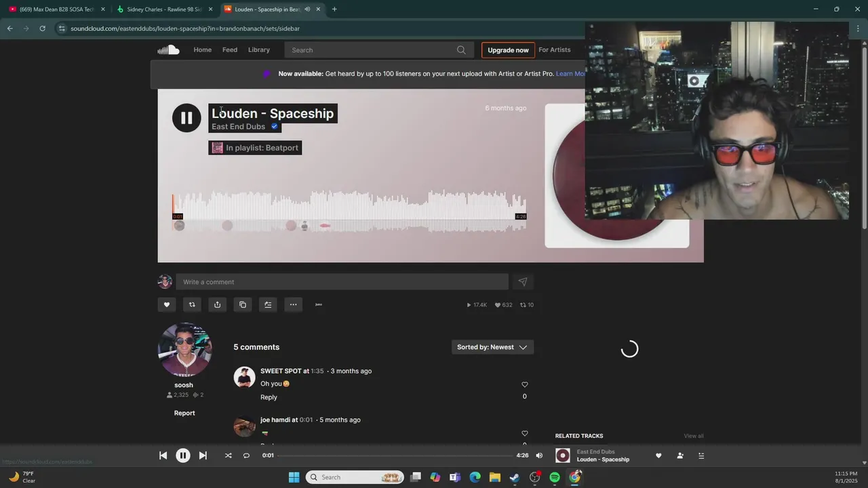Image resolution: width=868 pixels, height=488 pixels.
Task: Close the Louden - Spaceship browser tab
Action: point(318,9)
